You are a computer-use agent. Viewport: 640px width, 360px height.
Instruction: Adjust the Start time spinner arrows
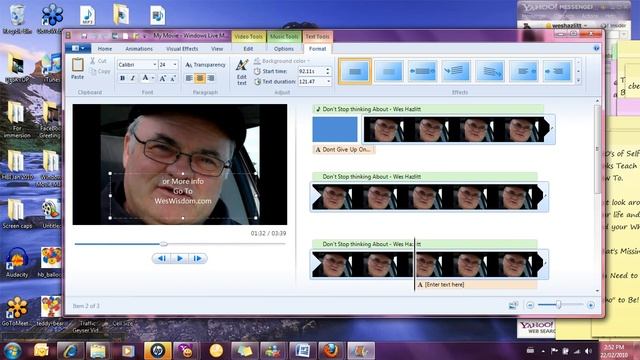pyautogui.click(x=328, y=71)
